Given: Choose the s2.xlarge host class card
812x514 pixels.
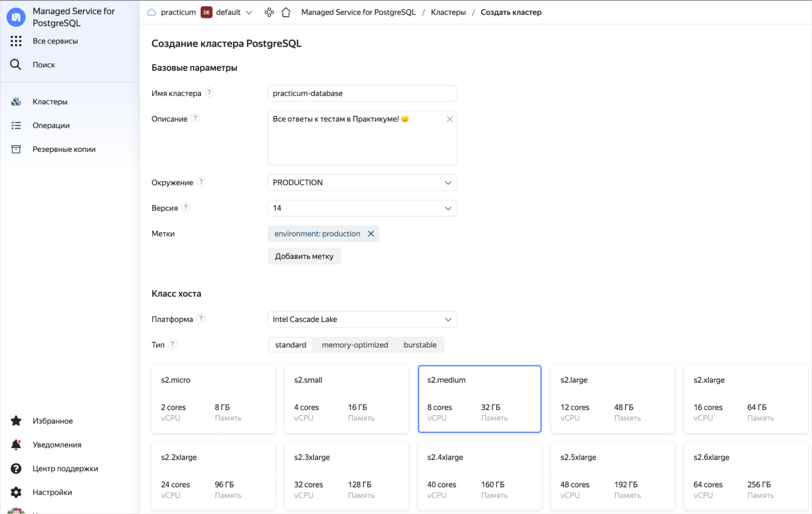Looking at the screenshot, I should [746, 399].
